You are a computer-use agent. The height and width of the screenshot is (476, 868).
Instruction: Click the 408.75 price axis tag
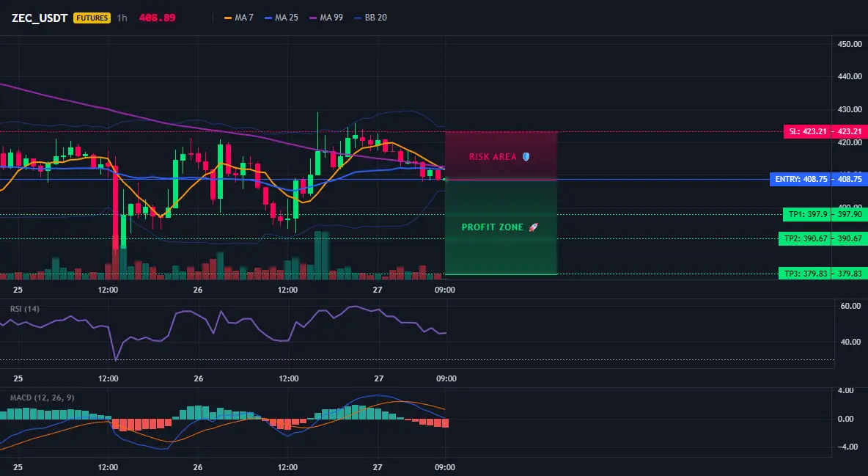[x=850, y=179]
